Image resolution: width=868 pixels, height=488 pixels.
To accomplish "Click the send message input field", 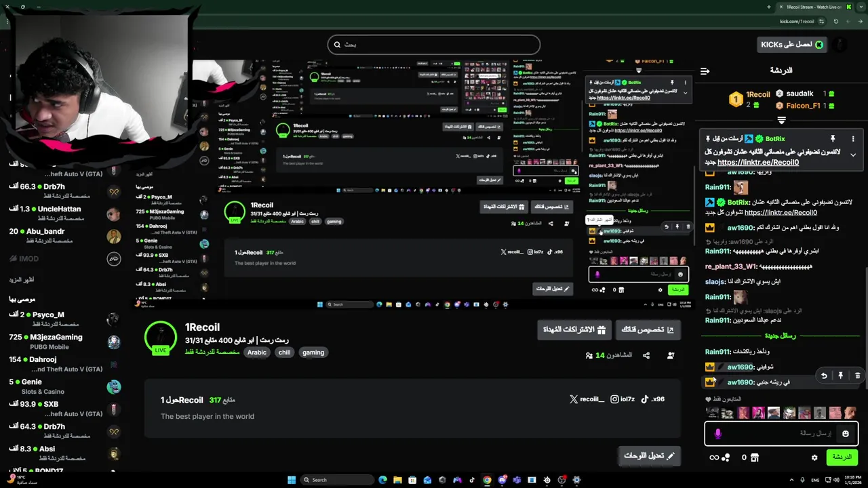I will click(781, 434).
